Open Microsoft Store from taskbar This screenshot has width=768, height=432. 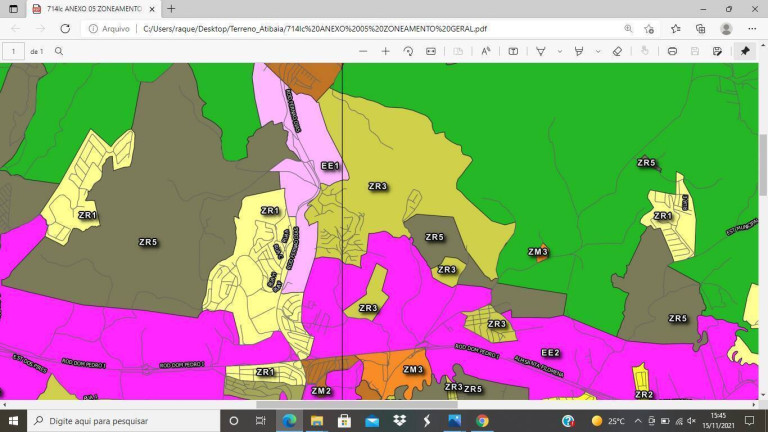344,421
